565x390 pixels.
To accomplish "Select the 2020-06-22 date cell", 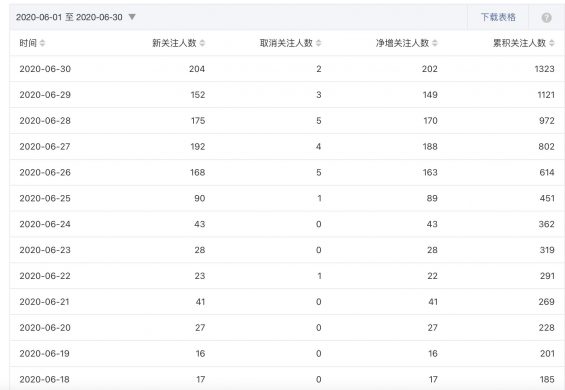I will pyautogui.click(x=45, y=276).
